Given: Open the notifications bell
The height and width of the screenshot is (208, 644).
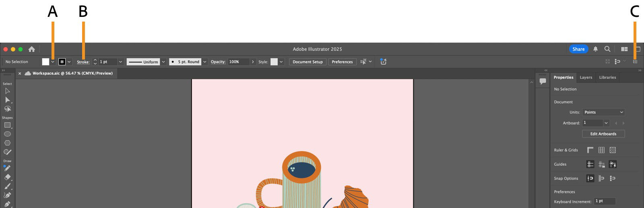Looking at the screenshot, I should tap(595, 49).
